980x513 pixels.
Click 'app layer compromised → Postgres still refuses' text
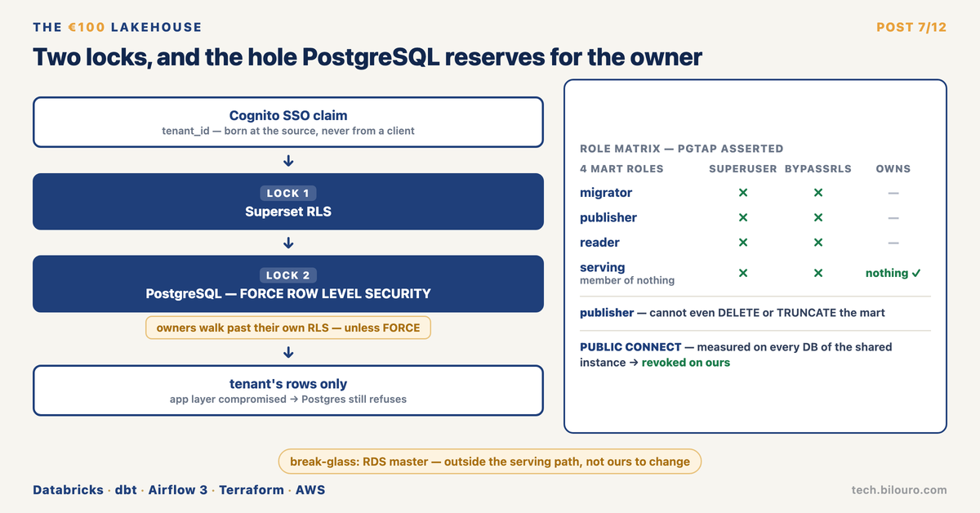tap(288, 399)
